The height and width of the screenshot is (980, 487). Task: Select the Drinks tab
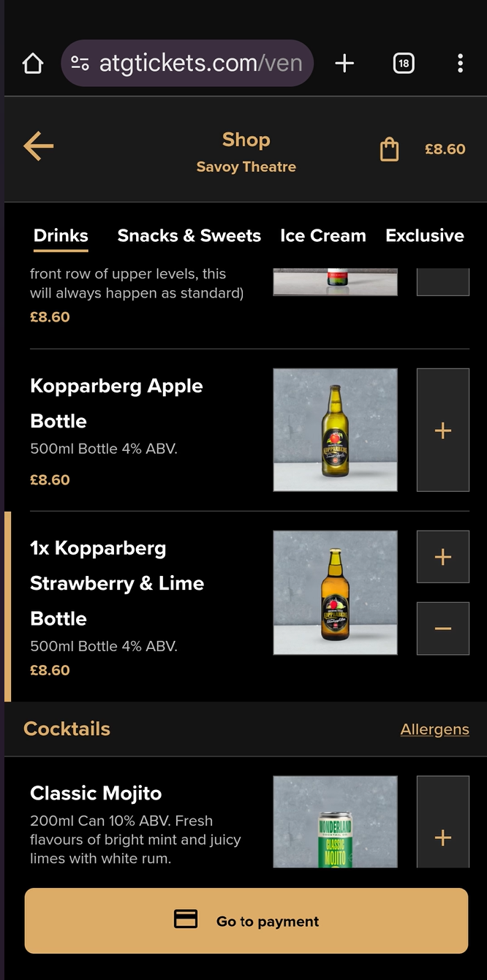[x=61, y=235]
